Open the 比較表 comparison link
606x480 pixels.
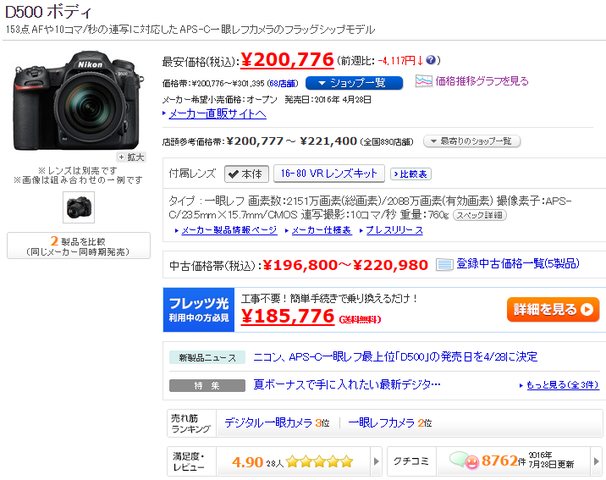[411, 174]
